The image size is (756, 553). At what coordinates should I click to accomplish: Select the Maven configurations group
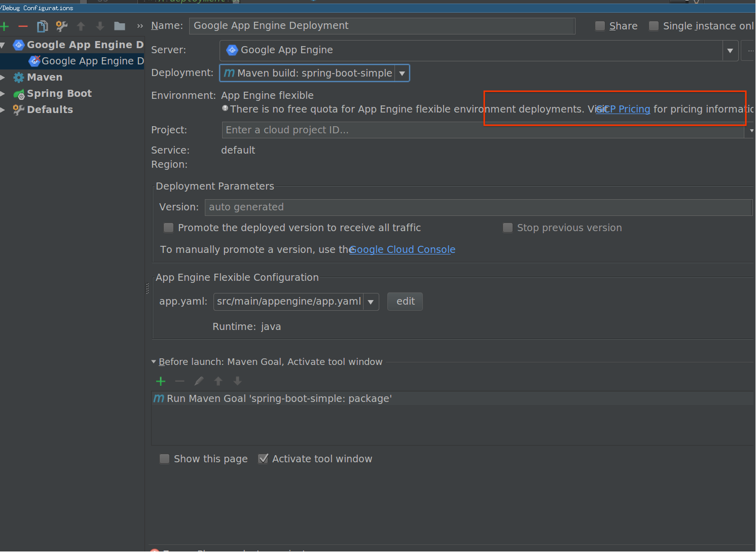[x=45, y=77]
